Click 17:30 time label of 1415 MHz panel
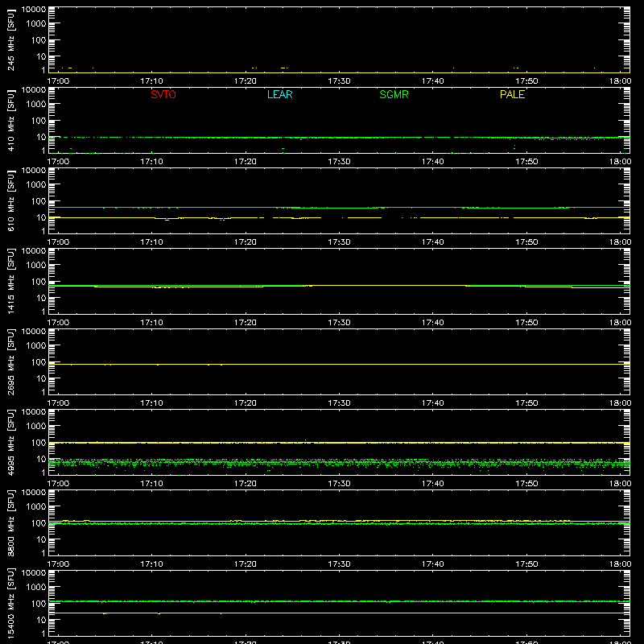 (x=339, y=323)
